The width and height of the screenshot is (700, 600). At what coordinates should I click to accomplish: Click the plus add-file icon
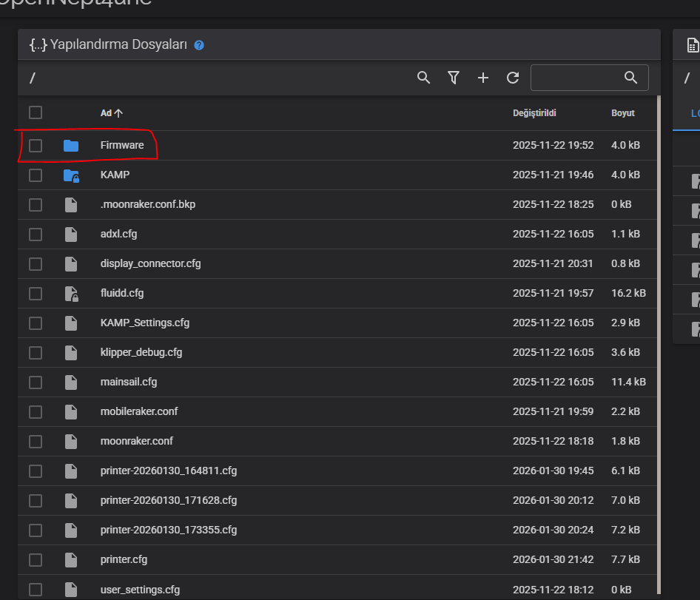pyautogui.click(x=483, y=78)
